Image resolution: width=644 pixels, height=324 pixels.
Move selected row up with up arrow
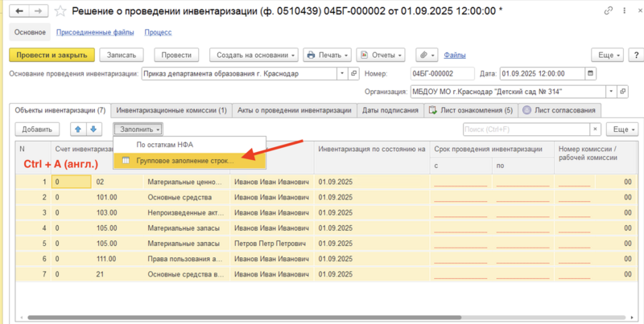[x=78, y=129]
